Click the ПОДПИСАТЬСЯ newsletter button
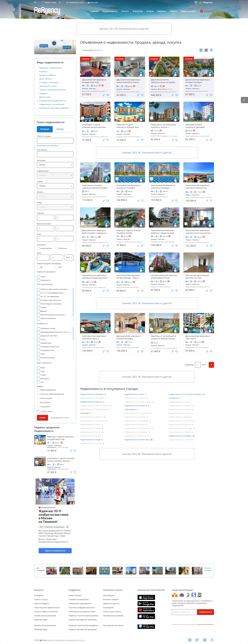The width and height of the screenshot is (248, 644). click(205, 612)
